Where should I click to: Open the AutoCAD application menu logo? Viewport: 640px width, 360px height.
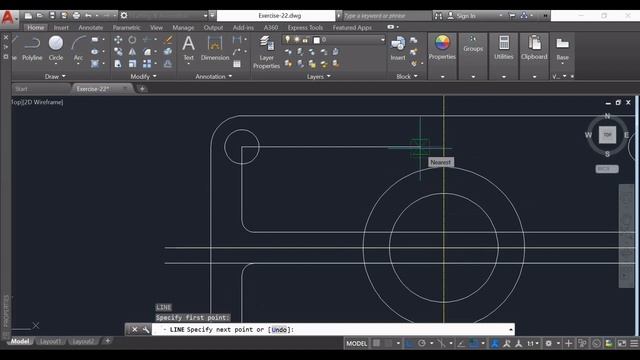point(8,18)
